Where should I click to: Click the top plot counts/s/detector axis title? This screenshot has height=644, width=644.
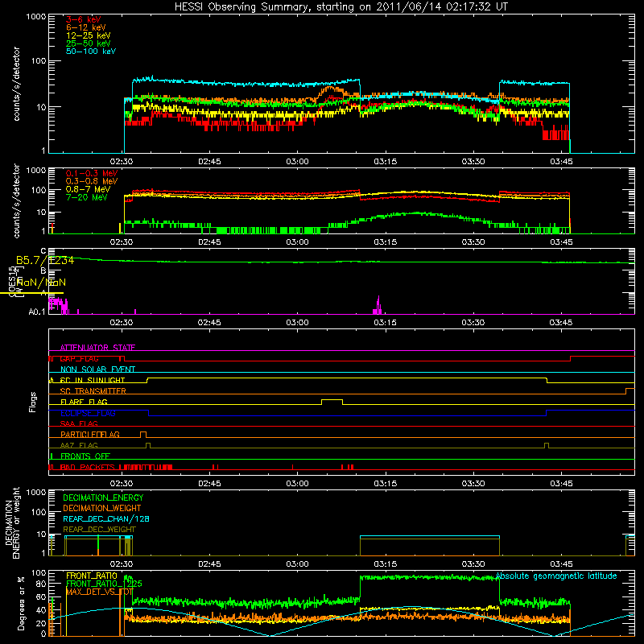[x=16, y=84]
